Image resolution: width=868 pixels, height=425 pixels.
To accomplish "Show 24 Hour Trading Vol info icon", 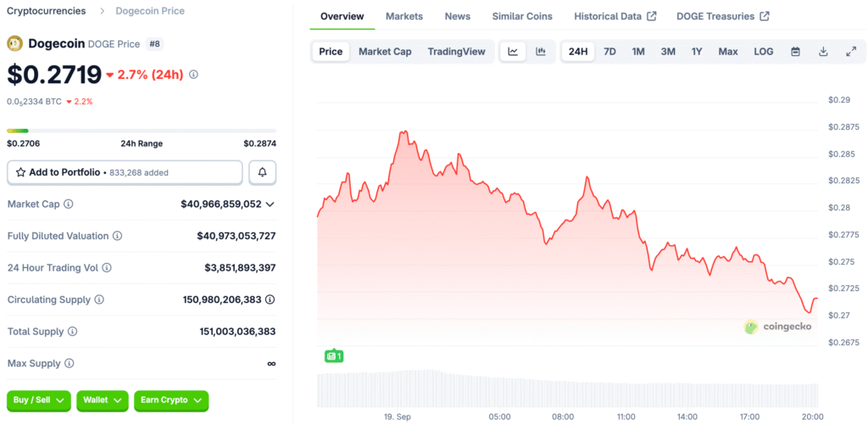I will coord(107,267).
